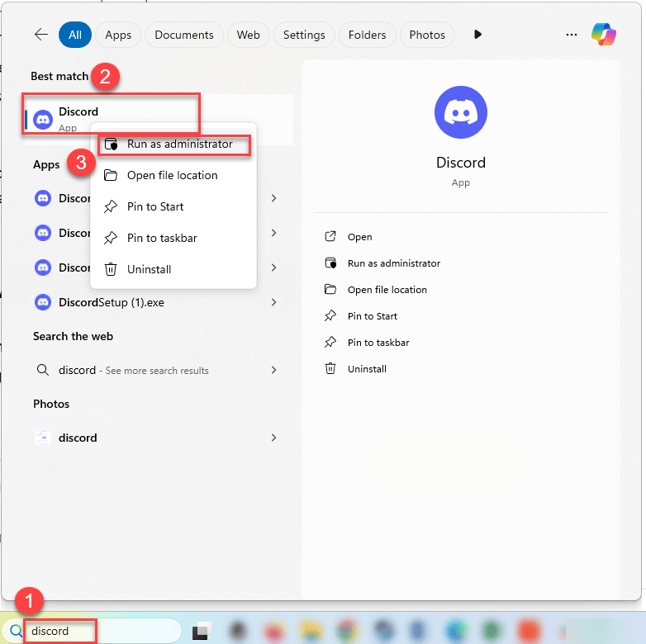The width and height of the screenshot is (646, 644).
Task: Click the back arrow in search header
Action: pyautogui.click(x=41, y=35)
